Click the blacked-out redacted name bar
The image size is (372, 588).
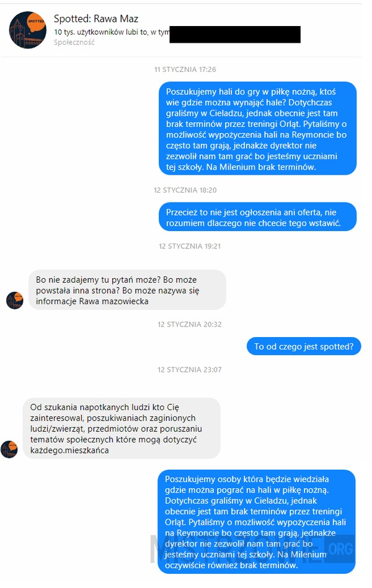point(235,35)
